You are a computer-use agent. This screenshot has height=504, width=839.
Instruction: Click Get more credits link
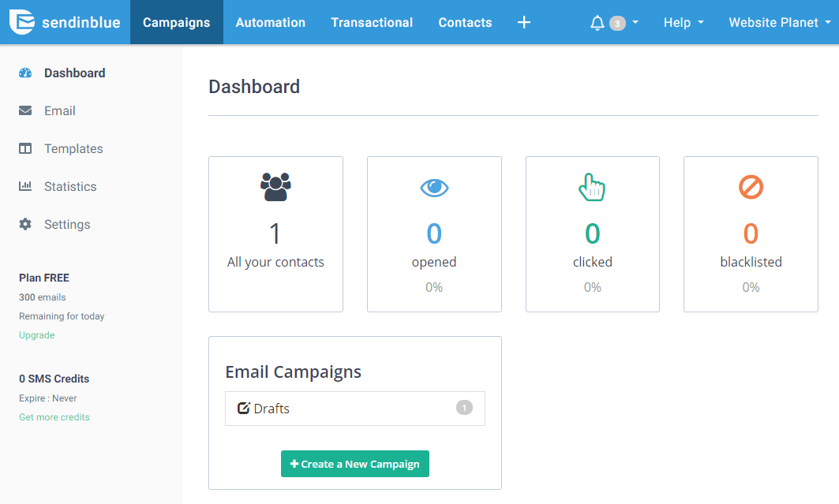click(x=54, y=416)
